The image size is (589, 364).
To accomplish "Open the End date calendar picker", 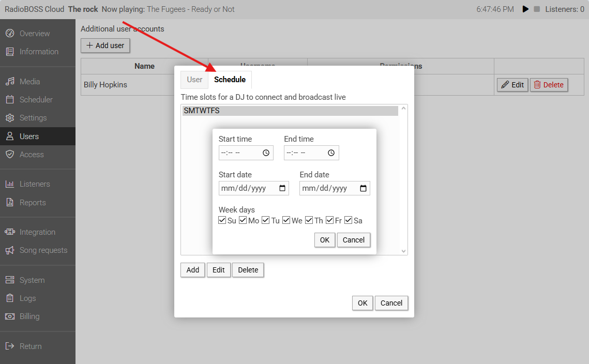I will coord(364,188).
